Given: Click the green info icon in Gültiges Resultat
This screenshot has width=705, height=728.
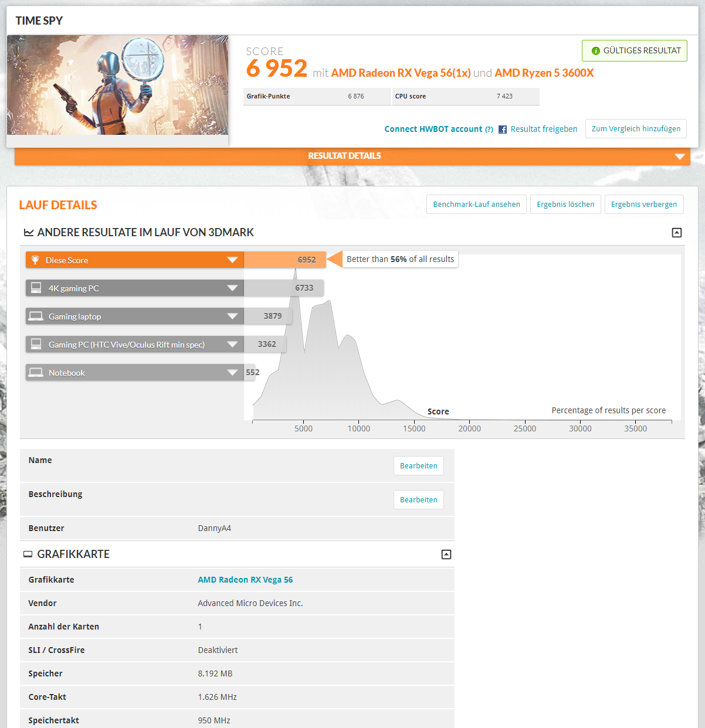Looking at the screenshot, I should [596, 51].
